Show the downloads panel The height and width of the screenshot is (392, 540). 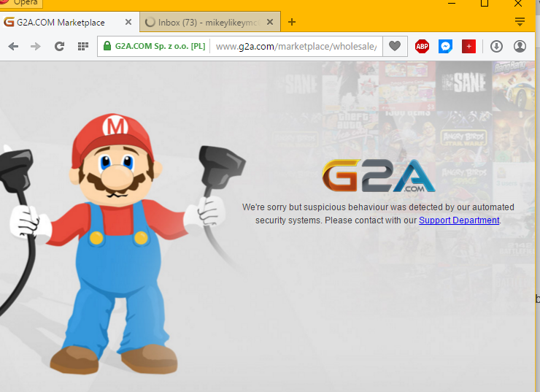[x=496, y=46]
